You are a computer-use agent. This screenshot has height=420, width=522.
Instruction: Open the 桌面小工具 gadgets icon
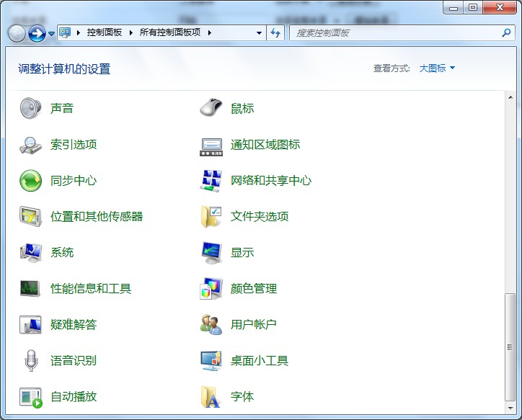211,360
